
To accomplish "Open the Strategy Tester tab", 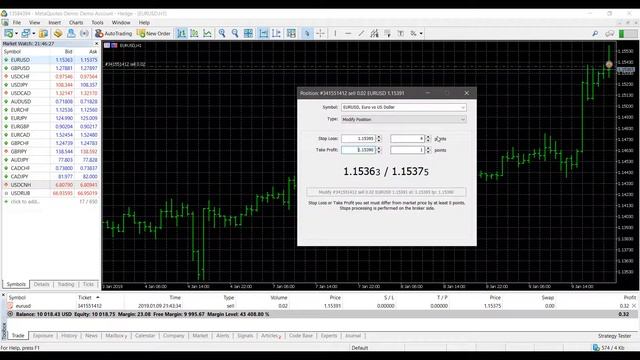I will point(614,336).
